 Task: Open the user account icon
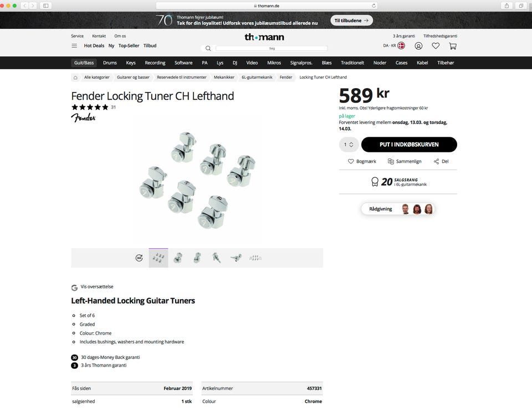(x=418, y=46)
